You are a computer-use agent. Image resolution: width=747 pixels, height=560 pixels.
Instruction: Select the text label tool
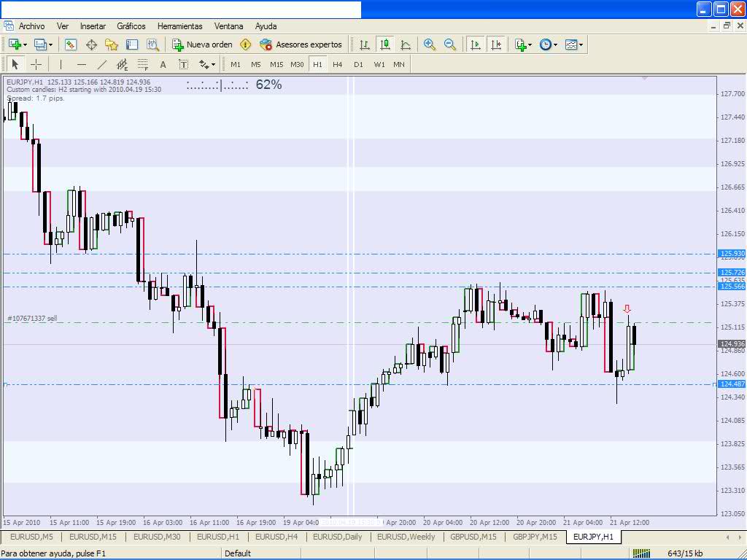pyautogui.click(x=183, y=64)
